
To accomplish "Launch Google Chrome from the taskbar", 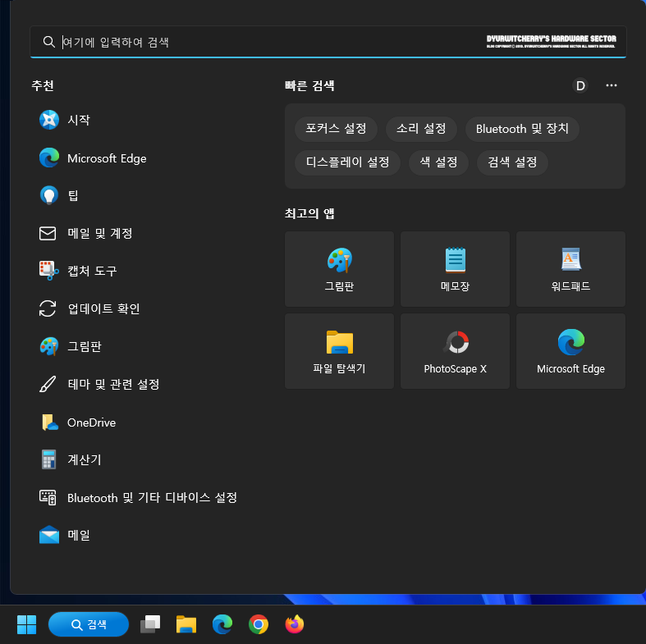I will click(259, 624).
